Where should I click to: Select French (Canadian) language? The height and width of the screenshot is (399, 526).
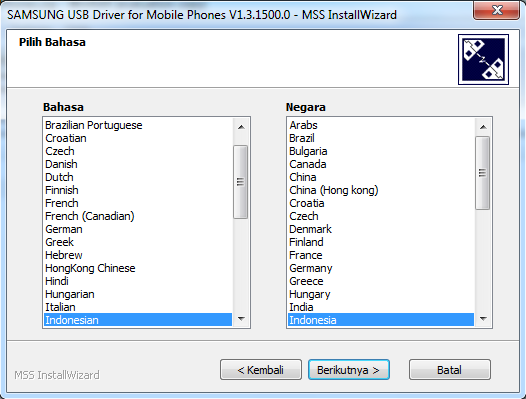click(x=138, y=216)
